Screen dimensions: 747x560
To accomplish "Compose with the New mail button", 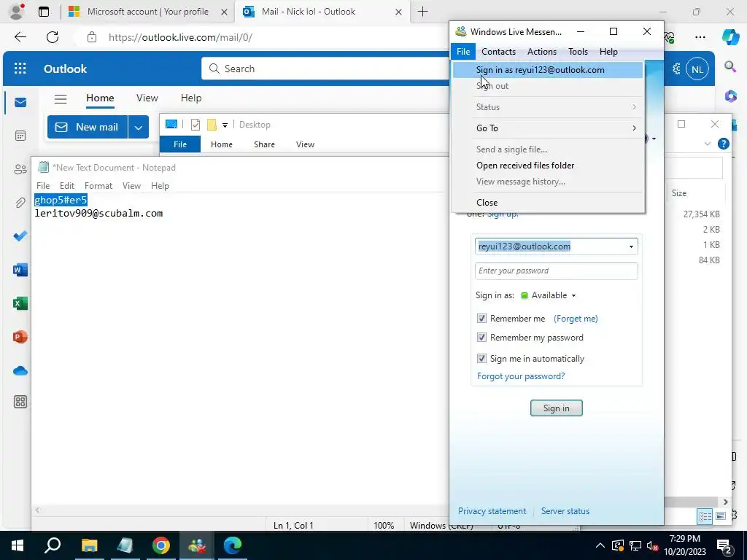I will pyautogui.click(x=88, y=127).
